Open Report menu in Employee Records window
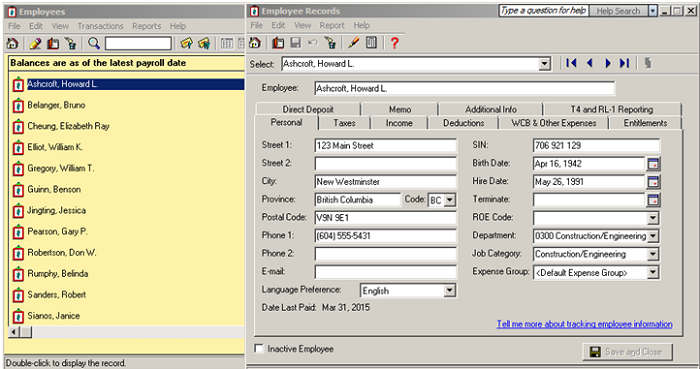700x369 pixels. [332, 25]
